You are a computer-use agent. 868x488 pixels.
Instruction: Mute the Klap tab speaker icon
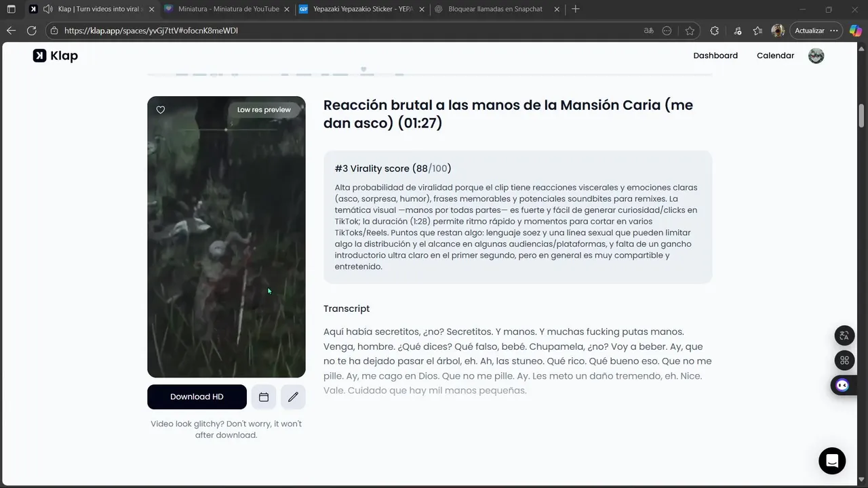(47, 9)
